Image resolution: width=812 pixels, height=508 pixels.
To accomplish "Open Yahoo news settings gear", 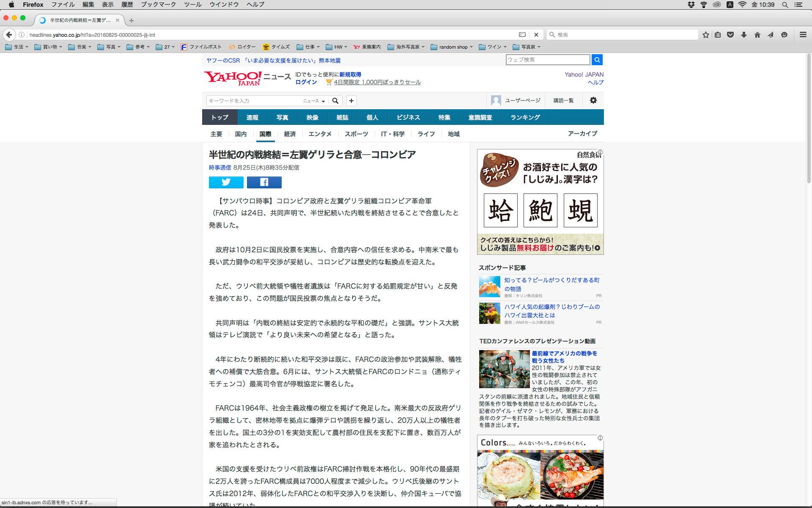I will (x=593, y=100).
